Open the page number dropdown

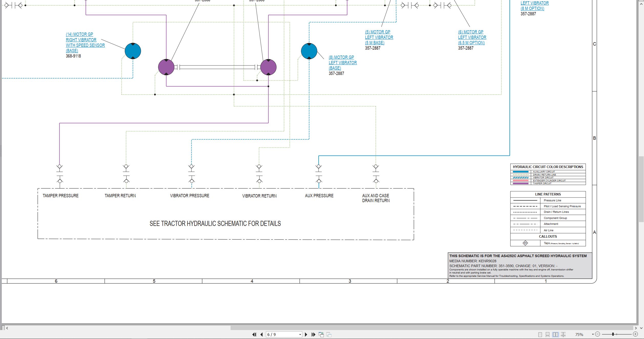tap(300, 335)
